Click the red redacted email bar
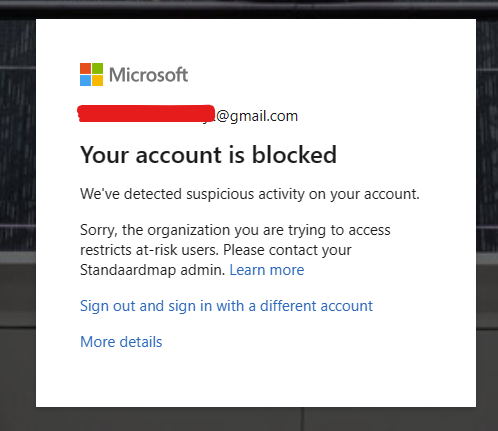Image resolution: width=498 pixels, height=431 pixels. click(x=146, y=114)
